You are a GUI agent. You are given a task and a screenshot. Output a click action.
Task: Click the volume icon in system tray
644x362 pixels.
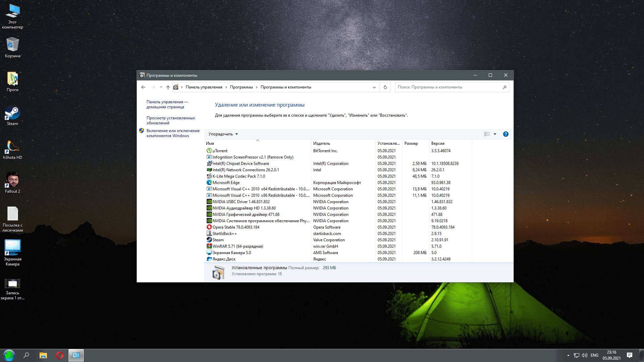pos(585,355)
